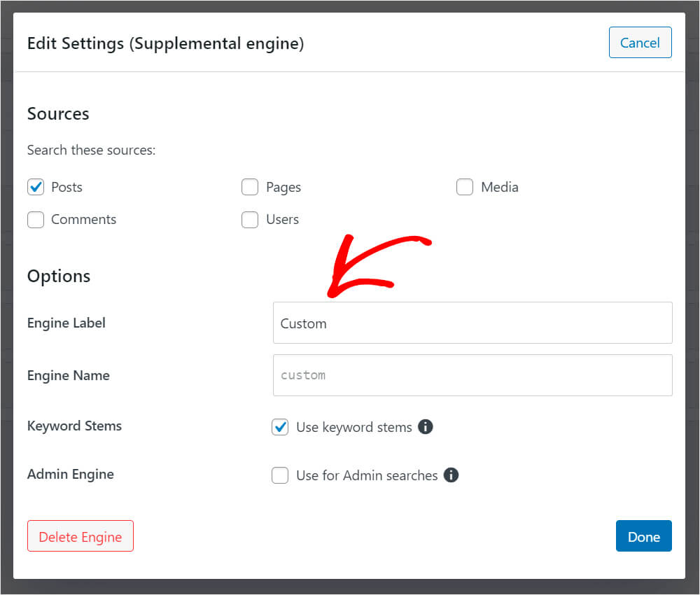Click the info icon beside Use keyword stems
Viewport: 700px width, 595px height.
click(x=426, y=427)
